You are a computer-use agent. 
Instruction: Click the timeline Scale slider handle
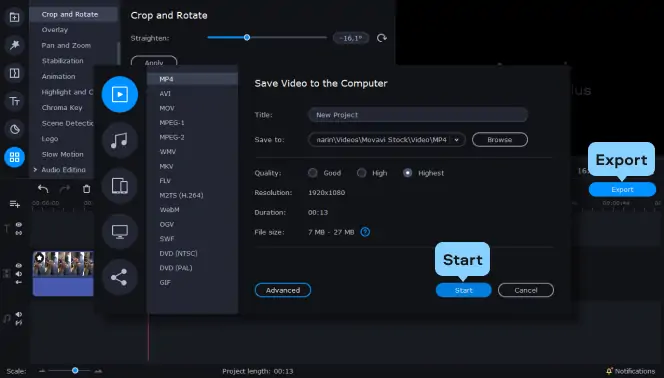[x=75, y=371]
